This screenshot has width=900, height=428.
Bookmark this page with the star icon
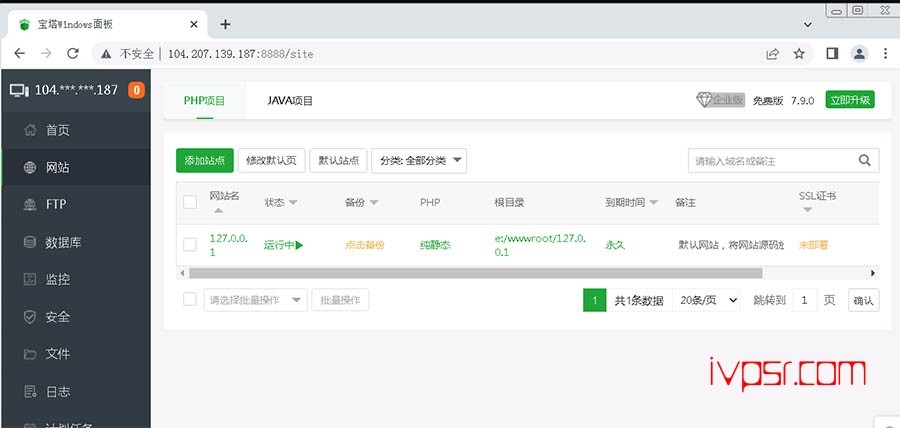[799, 53]
